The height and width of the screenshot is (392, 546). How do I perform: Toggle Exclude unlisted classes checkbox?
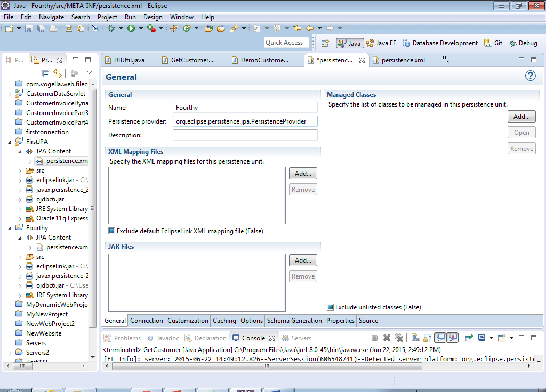coord(331,307)
